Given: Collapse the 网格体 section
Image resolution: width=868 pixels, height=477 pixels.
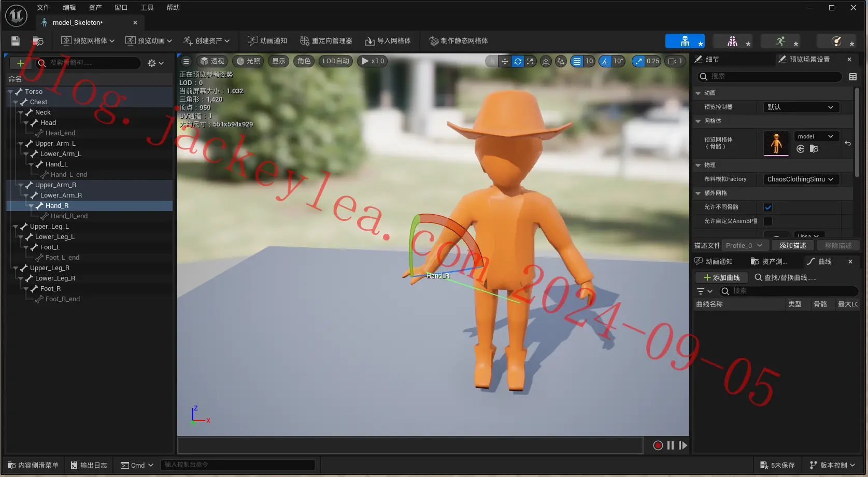Looking at the screenshot, I should tap(698, 121).
